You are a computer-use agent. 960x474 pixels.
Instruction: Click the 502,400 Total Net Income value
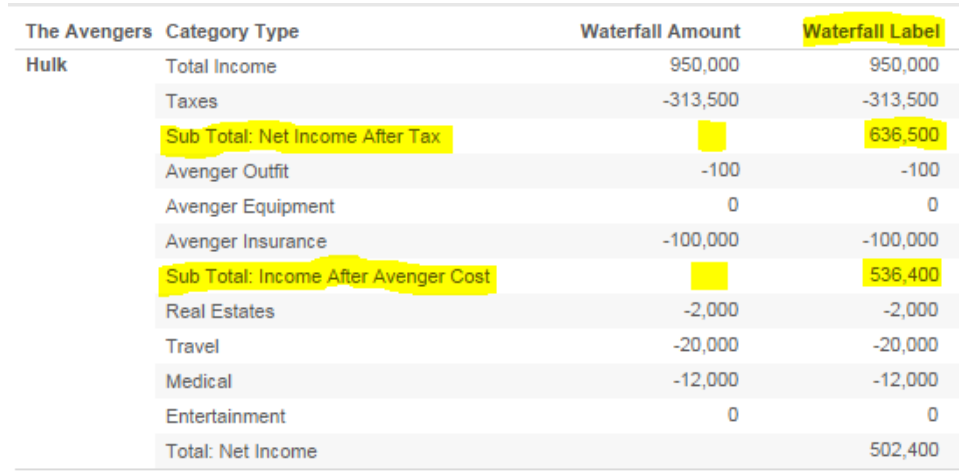point(904,450)
